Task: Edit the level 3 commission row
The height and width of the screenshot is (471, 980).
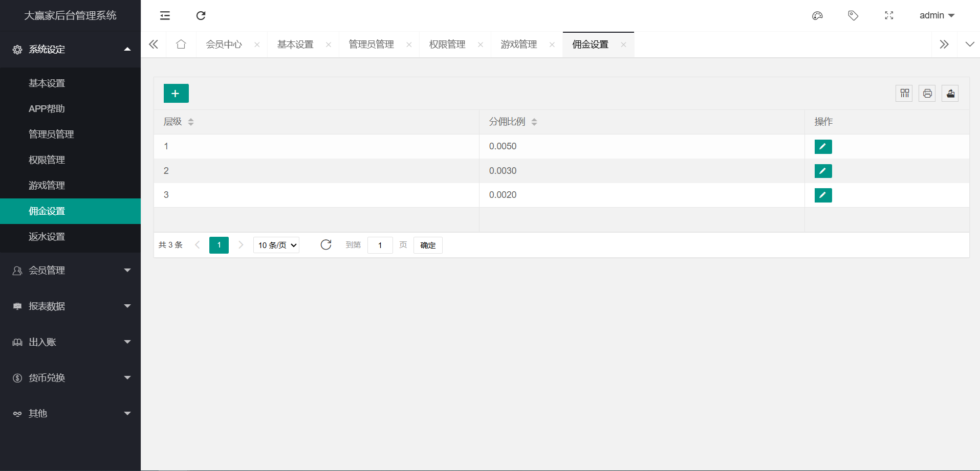Action: (x=823, y=195)
